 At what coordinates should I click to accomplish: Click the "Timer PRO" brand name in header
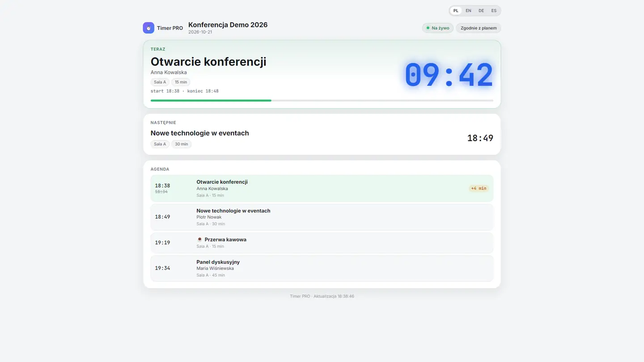coord(170,28)
